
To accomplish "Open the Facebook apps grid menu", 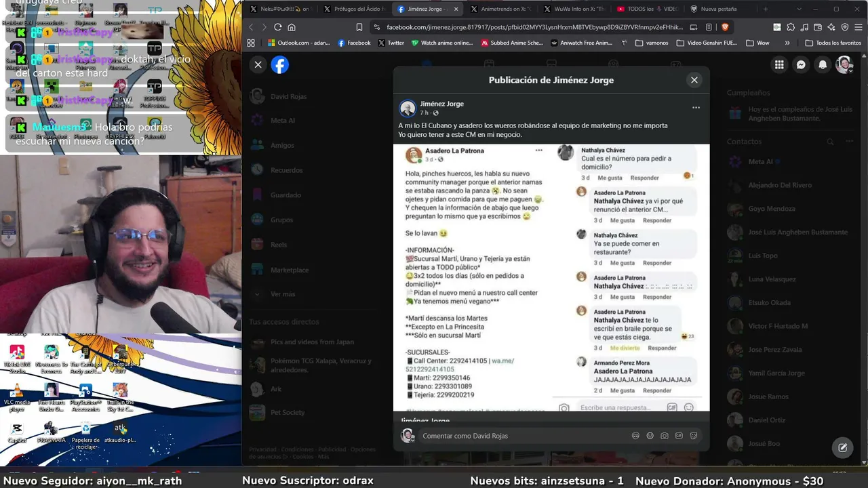I will coord(779,64).
